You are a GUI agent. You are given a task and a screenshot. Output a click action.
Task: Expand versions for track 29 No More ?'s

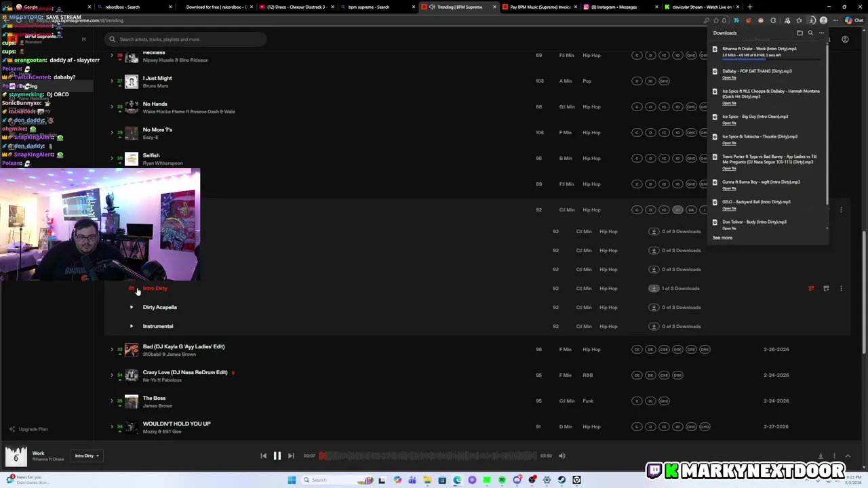point(112,133)
